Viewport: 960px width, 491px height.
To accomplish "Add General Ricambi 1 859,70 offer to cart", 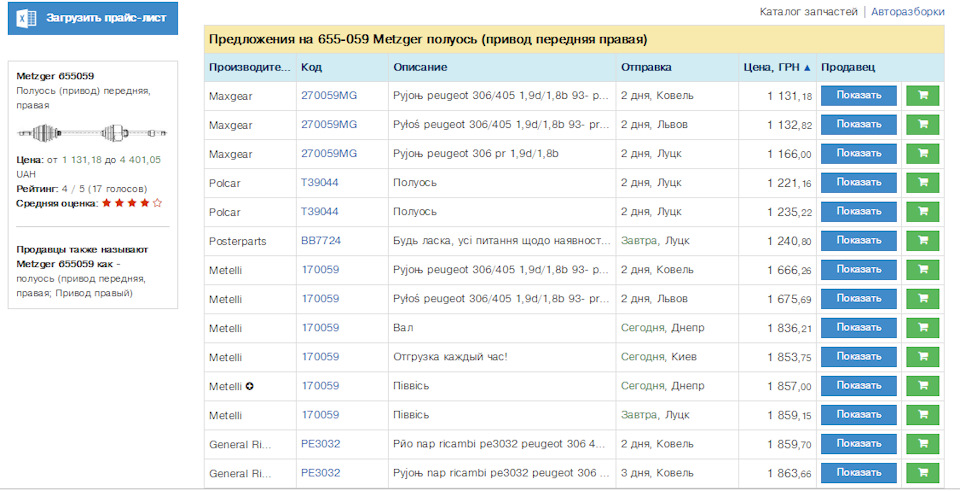I will click(922, 444).
